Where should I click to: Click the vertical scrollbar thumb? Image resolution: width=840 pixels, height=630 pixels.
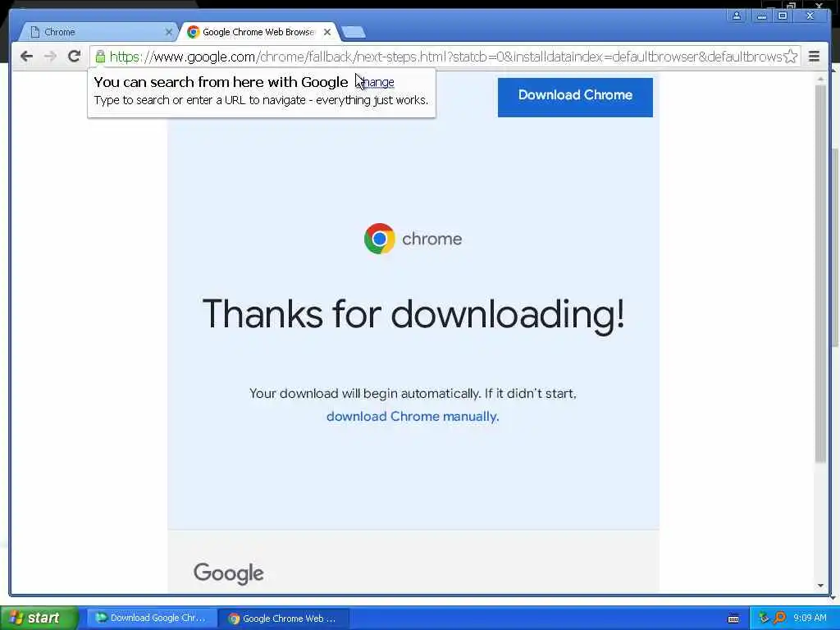(820, 273)
